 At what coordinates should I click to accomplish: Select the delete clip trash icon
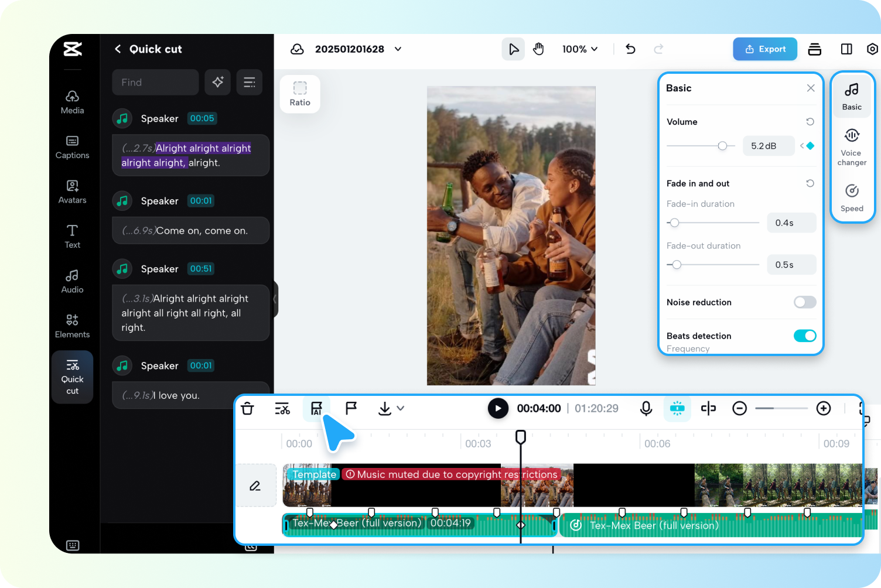point(248,408)
